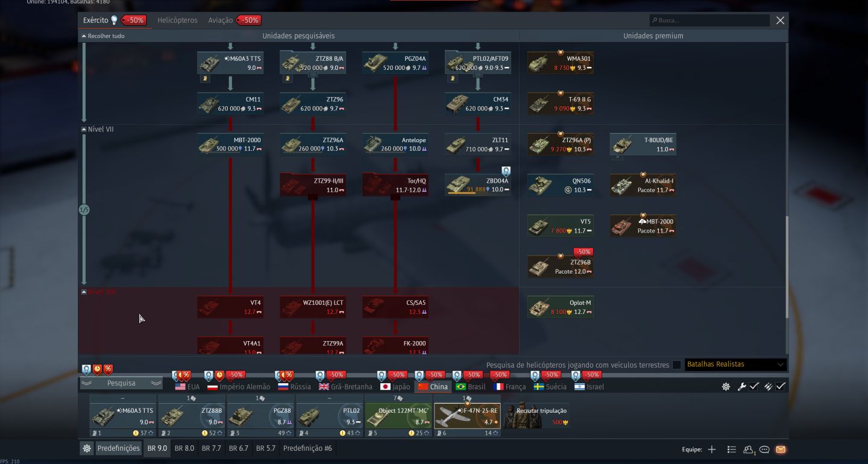The image size is (868, 464).
Task: Open the list icon right of Equipe plus
Action: [x=731, y=449]
